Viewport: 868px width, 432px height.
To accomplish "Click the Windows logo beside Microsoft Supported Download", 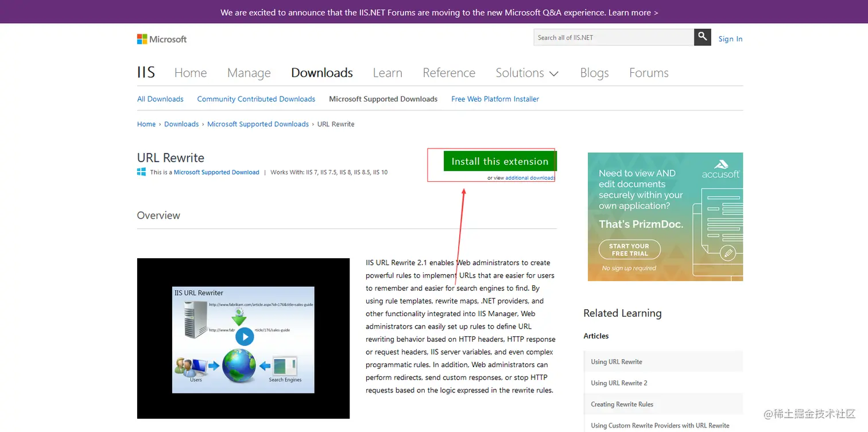I will [x=141, y=172].
